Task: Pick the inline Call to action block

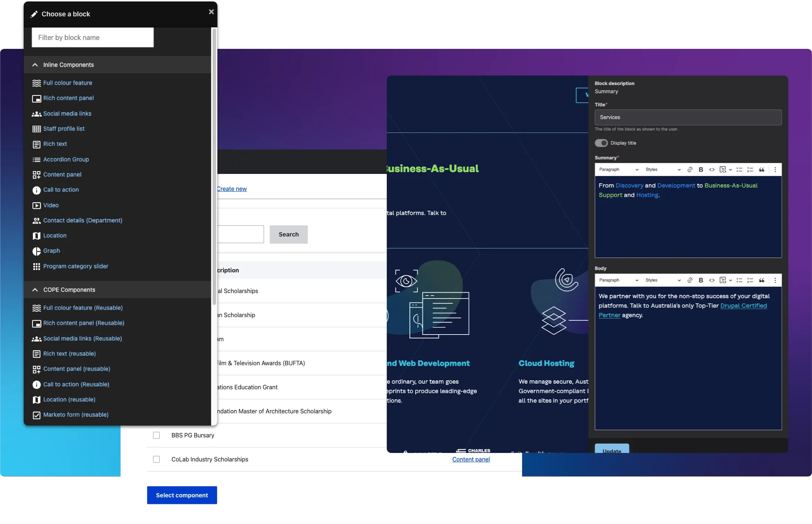Action: tap(61, 190)
